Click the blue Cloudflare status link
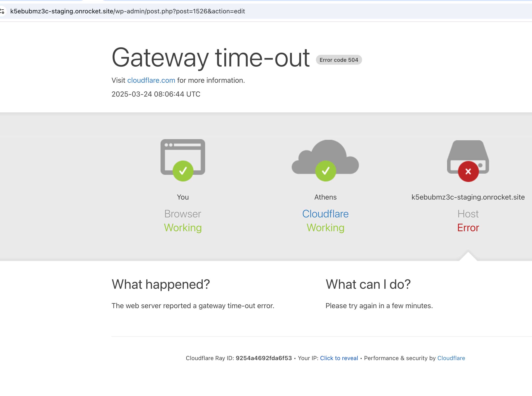Screen dimensions: 532x396 coord(325,214)
